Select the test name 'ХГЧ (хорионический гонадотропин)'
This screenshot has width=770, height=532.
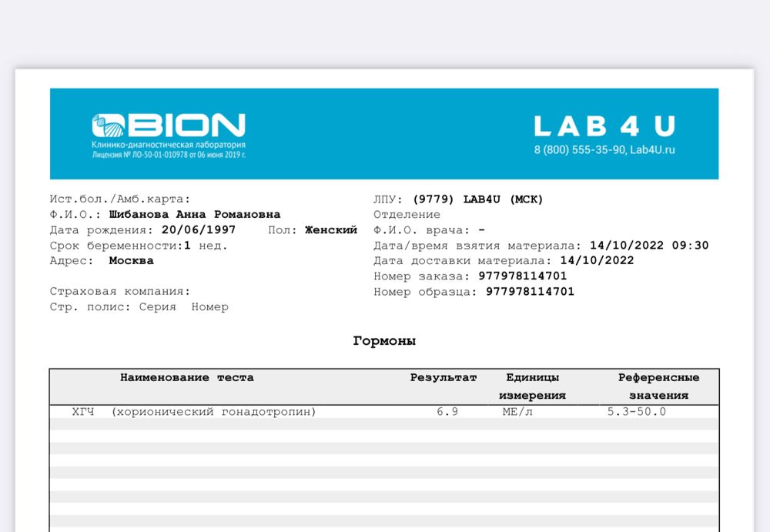[194, 412]
